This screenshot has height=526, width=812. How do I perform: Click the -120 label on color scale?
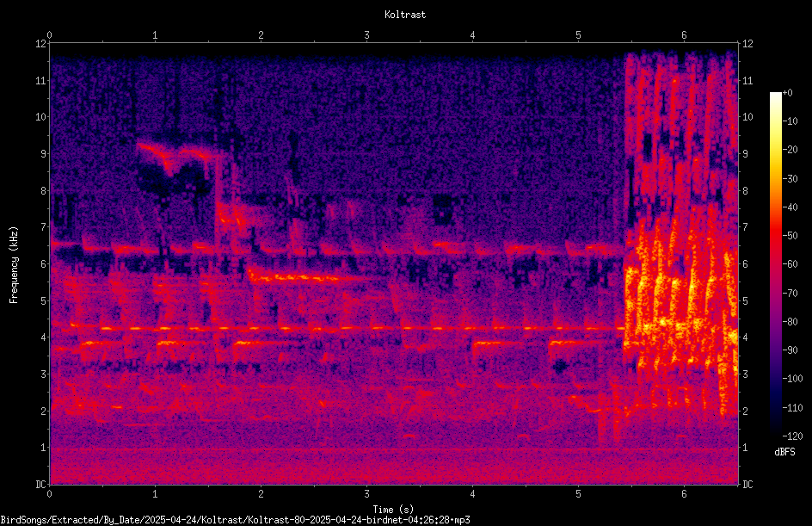[x=793, y=436]
